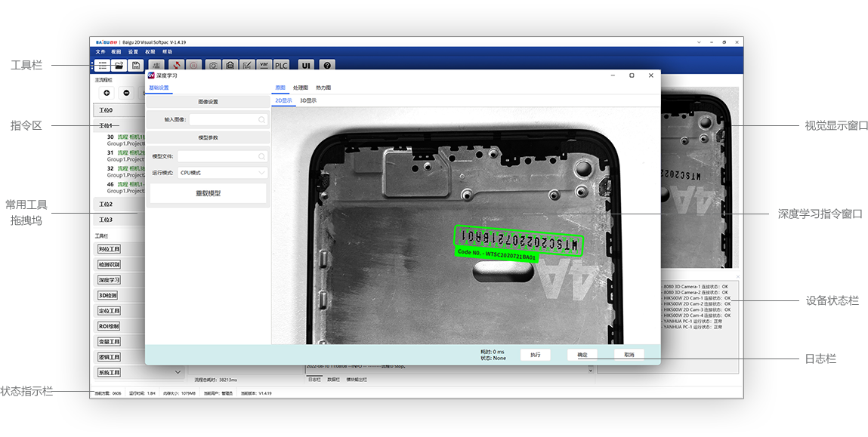Switch to the 热力图 tab
Image resolution: width=868 pixels, height=437 pixels.
click(x=323, y=88)
